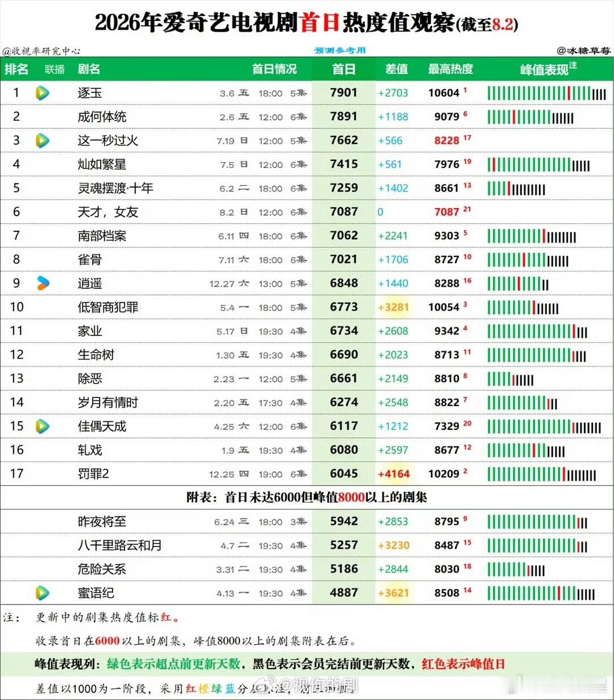Select the 峰值表现 column header

548,69
